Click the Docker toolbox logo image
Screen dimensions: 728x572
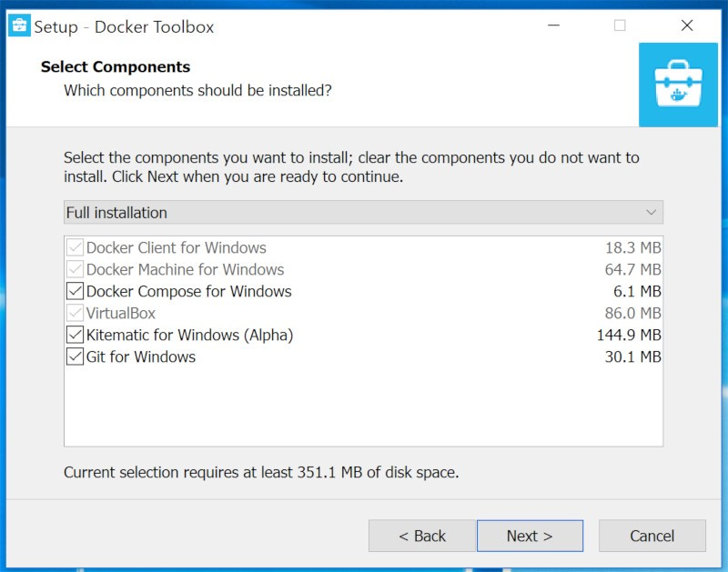point(678,85)
